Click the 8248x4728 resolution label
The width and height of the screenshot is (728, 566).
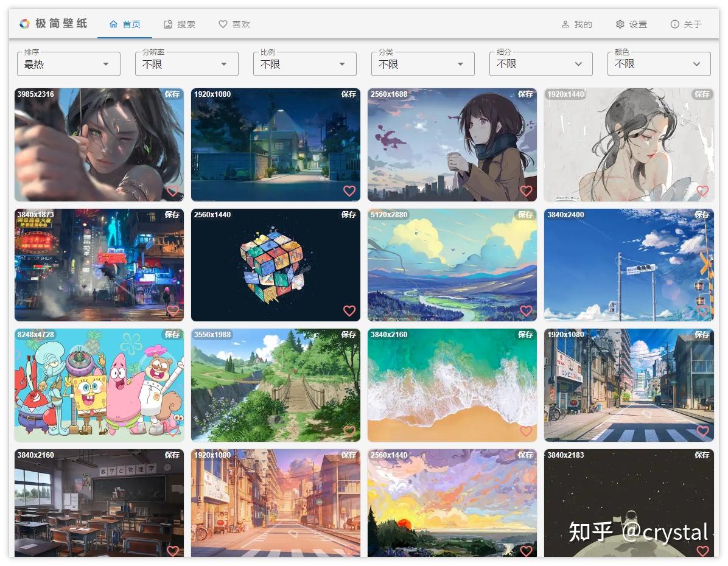point(36,334)
